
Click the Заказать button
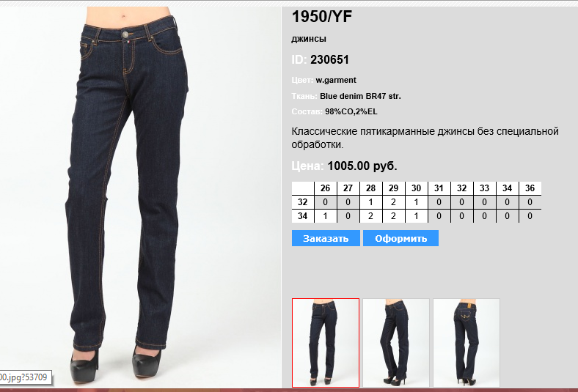(326, 238)
